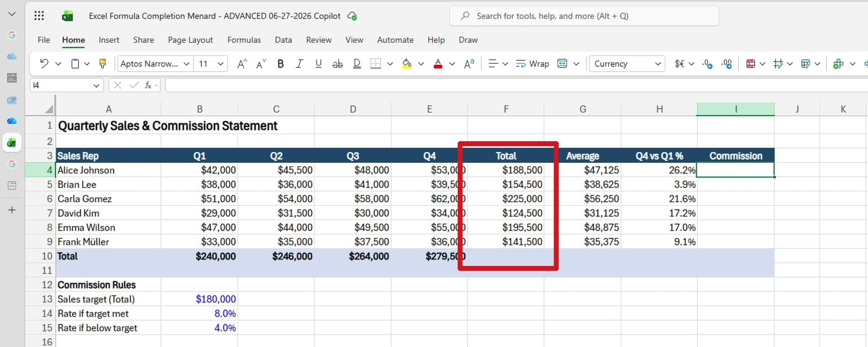Click the Undo icon in the ribbon
Viewport: 868px width, 347px height.
point(44,64)
